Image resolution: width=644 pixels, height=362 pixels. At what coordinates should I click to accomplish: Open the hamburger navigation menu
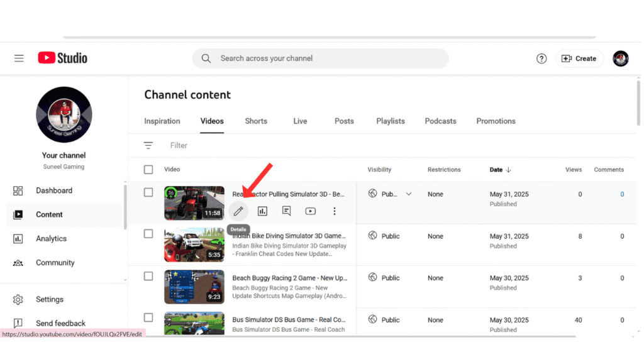coord(19,58)
